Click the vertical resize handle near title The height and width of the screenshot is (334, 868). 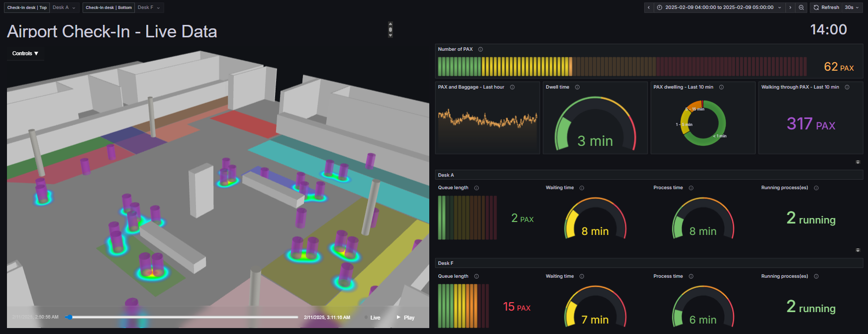pyautogui.click(x=390, y=29)
